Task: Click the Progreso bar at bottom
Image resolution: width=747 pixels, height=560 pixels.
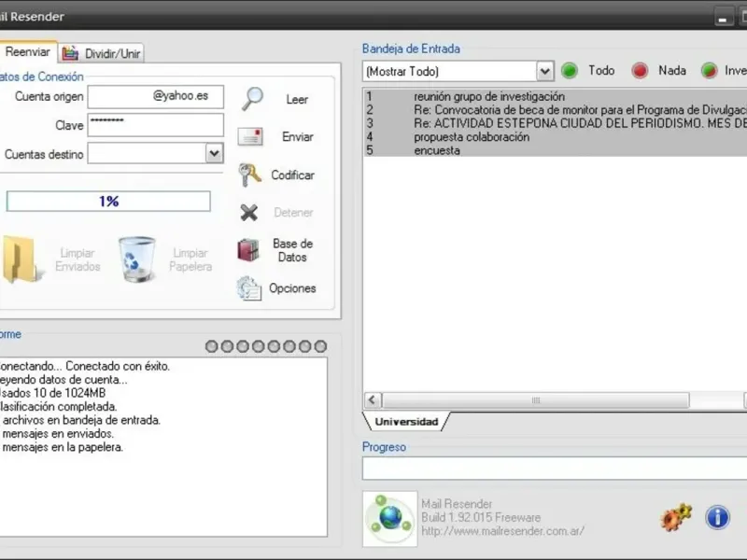Action: click(555, 469)
